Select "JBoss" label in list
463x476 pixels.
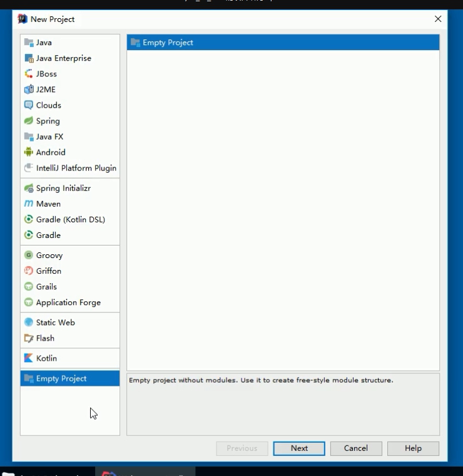pyautogui.click(x=46, y=74)
